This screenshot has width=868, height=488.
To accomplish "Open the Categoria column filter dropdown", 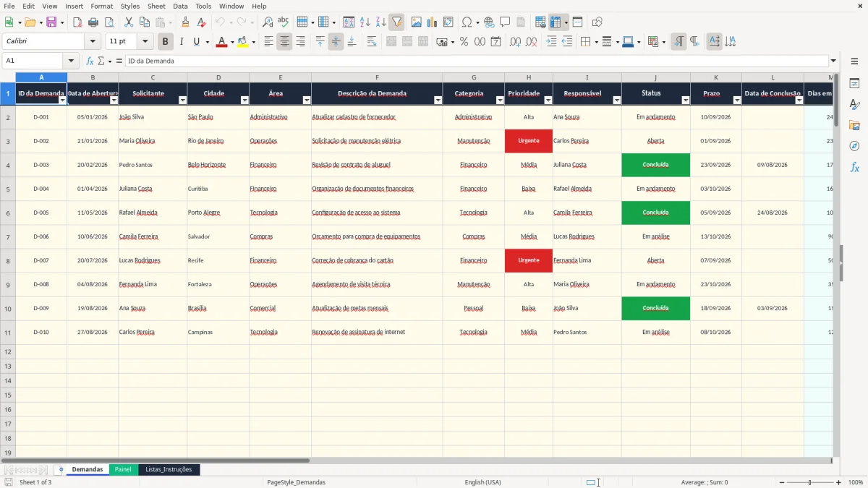I will tap(500, 100).
